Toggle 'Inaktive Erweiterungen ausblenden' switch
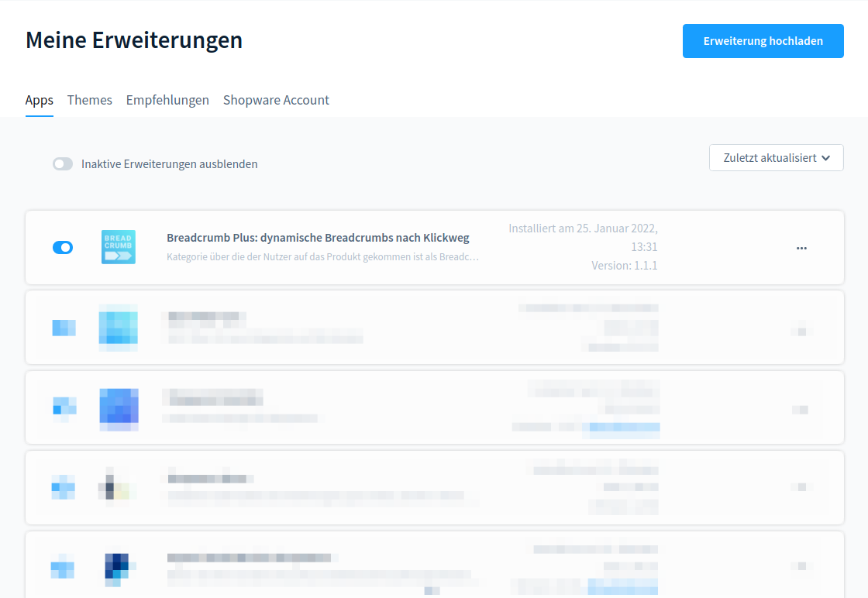868x598 pixels. (63, 164)
